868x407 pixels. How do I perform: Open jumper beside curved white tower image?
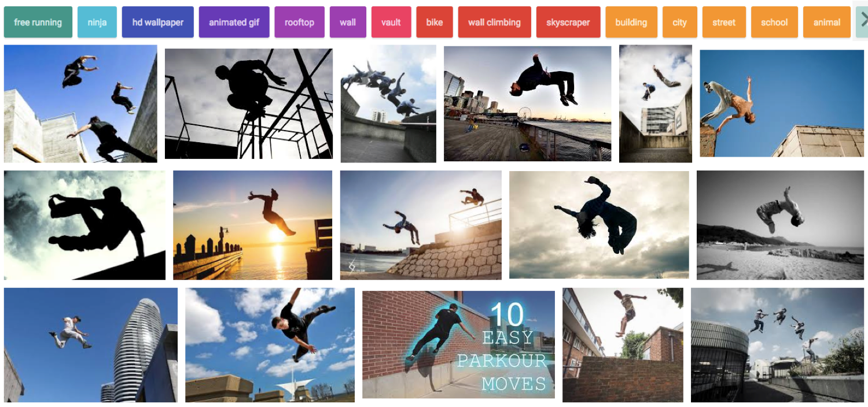tap(91, 345)
